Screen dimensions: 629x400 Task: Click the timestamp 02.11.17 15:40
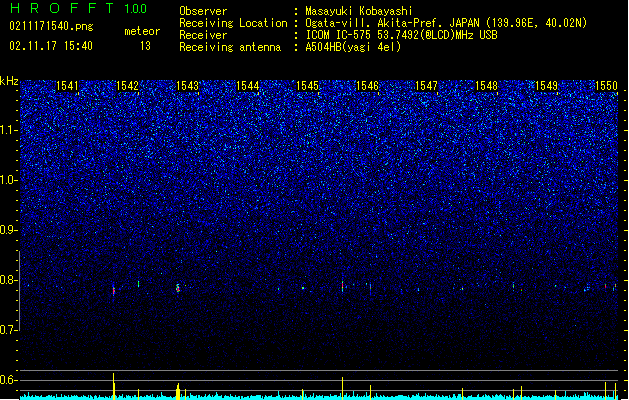(x=51, y=46)
